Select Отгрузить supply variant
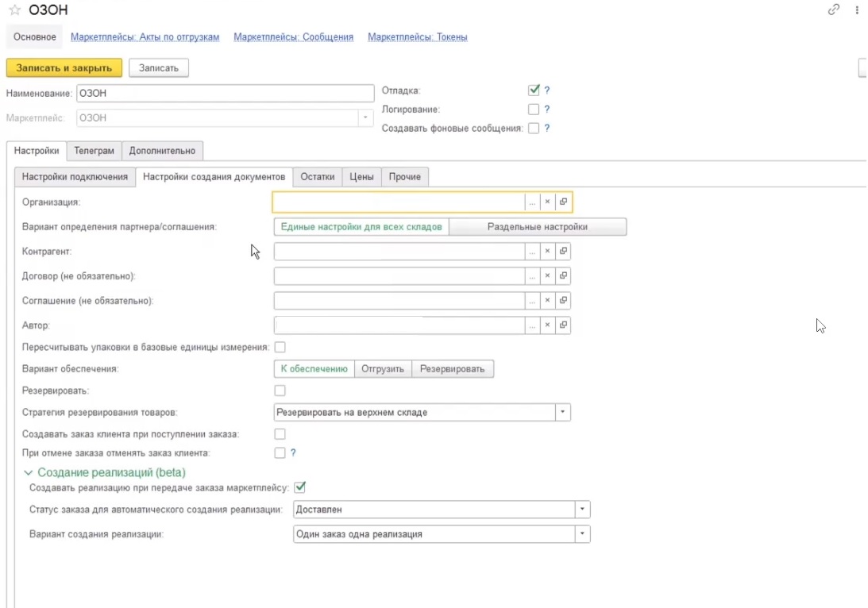The width and height of the screenshot is (868, 608). pos(383,369)
